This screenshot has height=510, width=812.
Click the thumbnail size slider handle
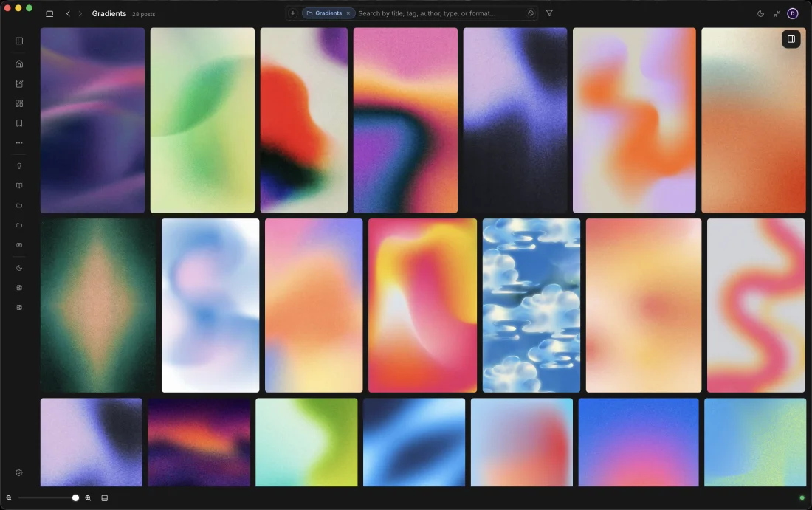(x=75, y=497)
